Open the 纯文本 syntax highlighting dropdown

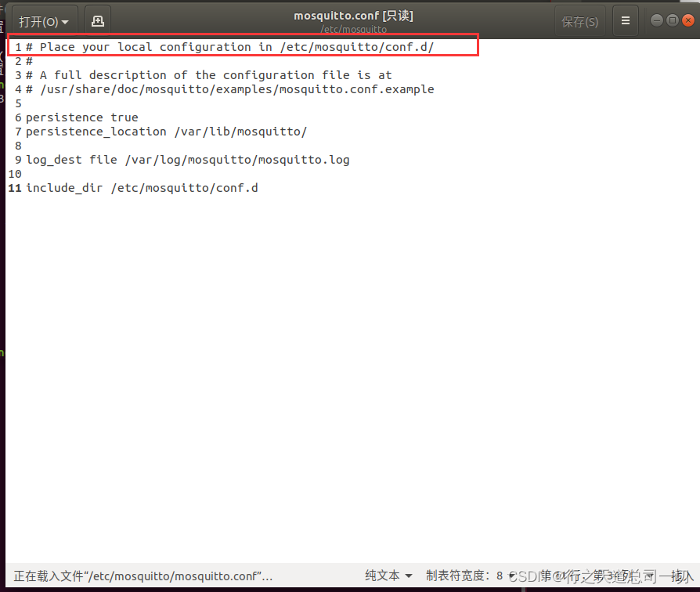coord(388,576)
